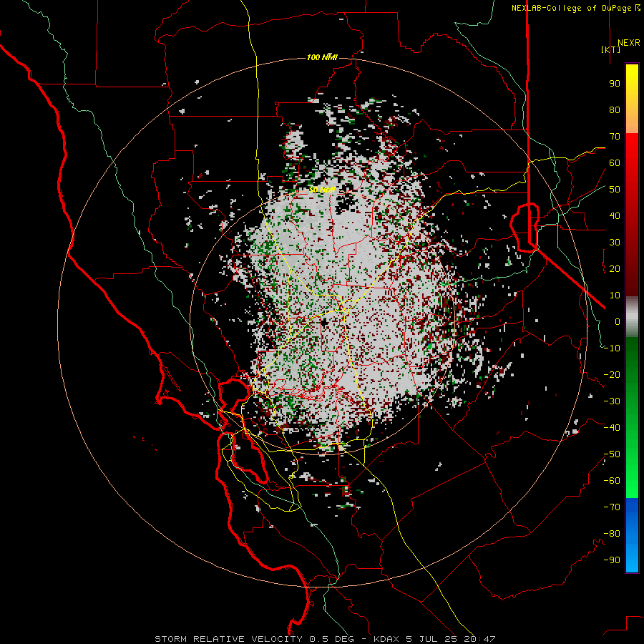Image resolution: width=644 pixels, height=644 pixels.
Task: Click the 90 value on velocity scale
Action: (x=615, y=84)
